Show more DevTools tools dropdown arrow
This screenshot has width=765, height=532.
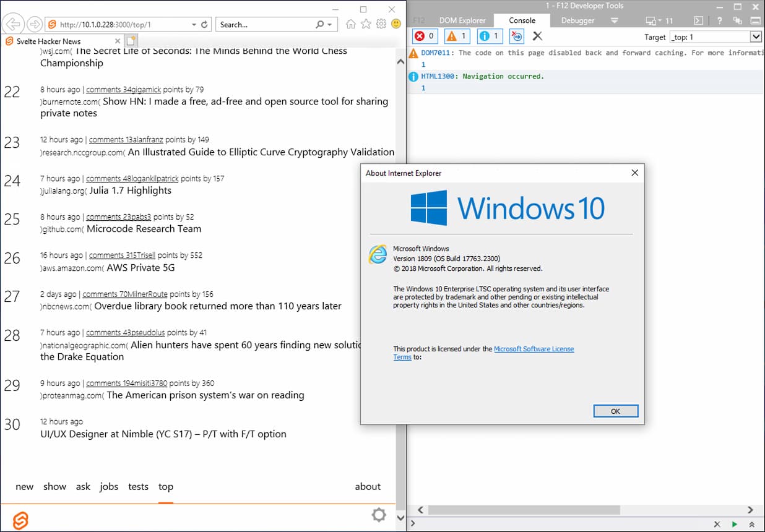[x=614, y=20]
